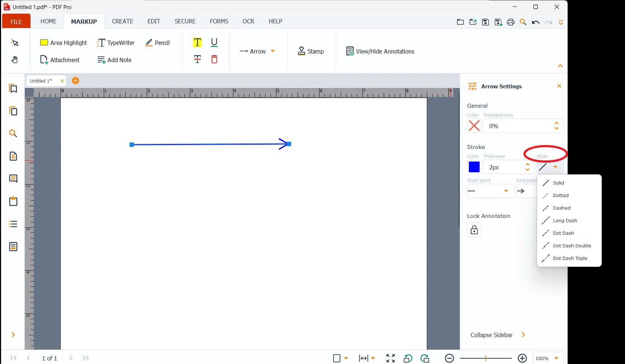Switch to the hand pan tool

pyautogui.click(x=14, y=60)
